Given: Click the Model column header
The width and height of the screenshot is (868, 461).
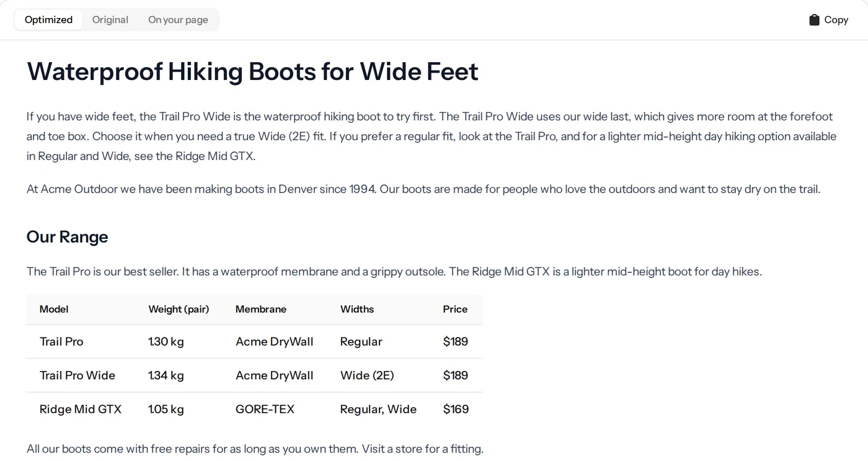Looking at the screenshot, I should (x=54, y=309).
